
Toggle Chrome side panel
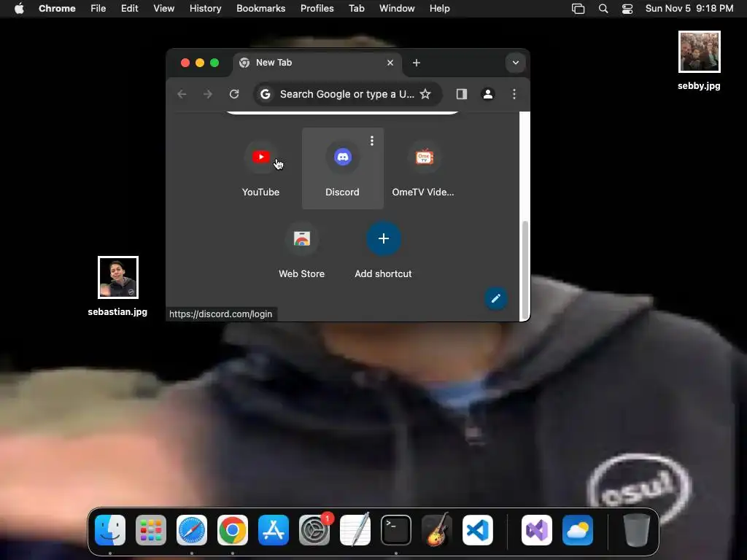tap(462, 94)
